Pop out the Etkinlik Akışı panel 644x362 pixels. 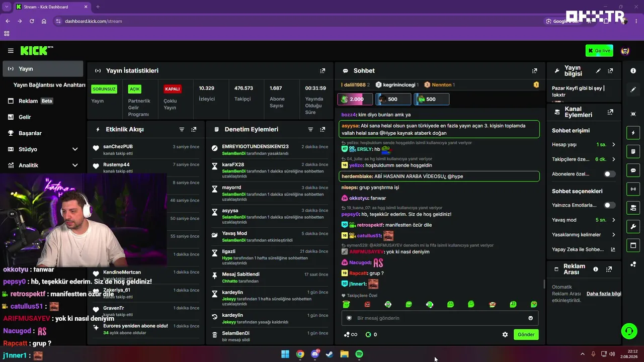click(x=194, y=129)
